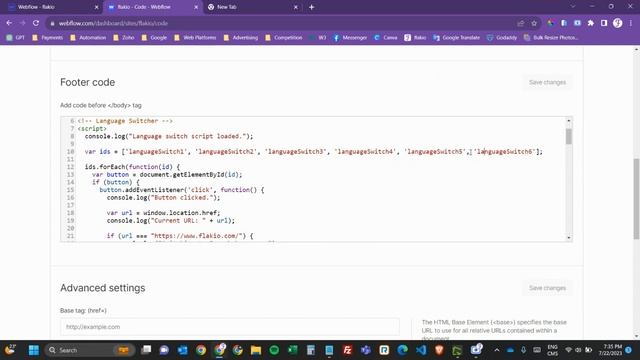Click the code editor vertical scrollbar thumb
Image resolution: width=640 pixels, height=360 pixels.
(x=569, y=136)
